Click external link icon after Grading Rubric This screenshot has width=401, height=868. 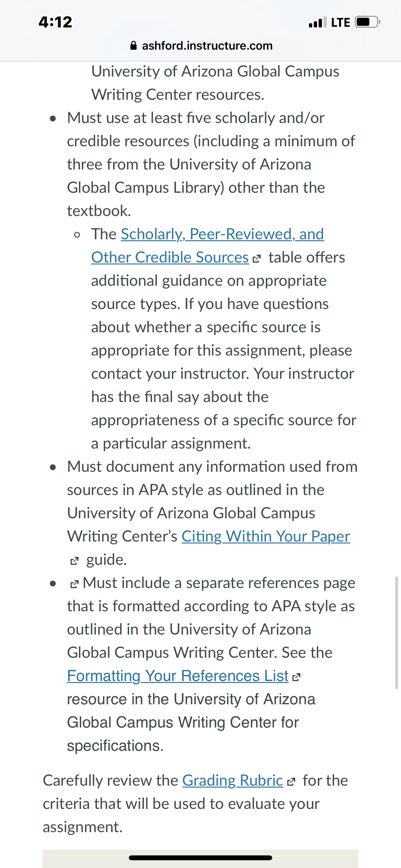[x=291, y=782]
